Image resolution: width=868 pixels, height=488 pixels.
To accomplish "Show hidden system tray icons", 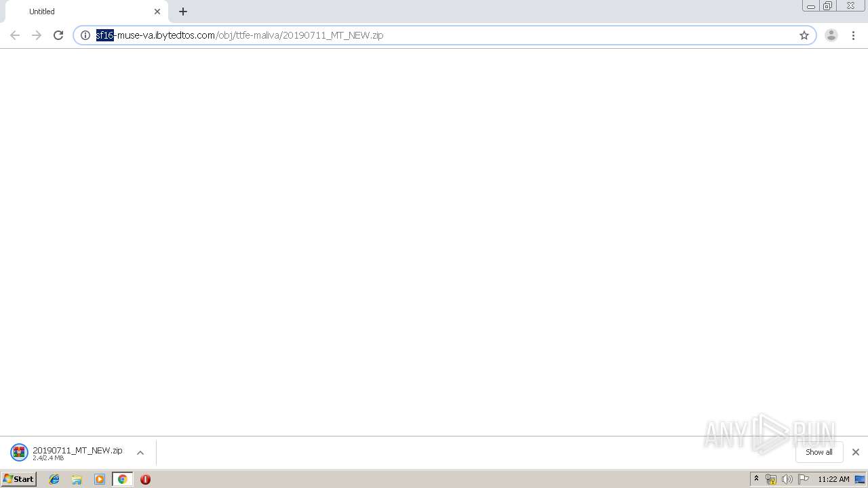I will 757,479.
